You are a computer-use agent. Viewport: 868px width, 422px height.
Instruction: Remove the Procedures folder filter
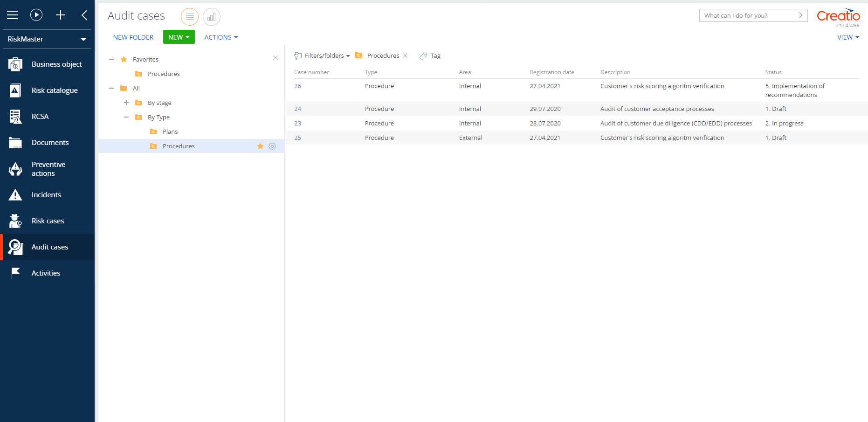coord(405,55)
